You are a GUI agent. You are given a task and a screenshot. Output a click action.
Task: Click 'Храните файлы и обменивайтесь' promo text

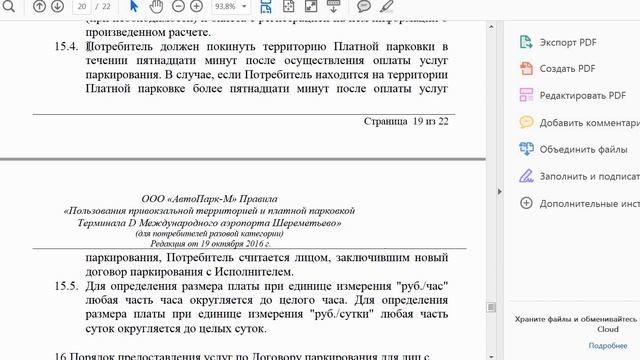pyautogui.click(x=576, y=319)
